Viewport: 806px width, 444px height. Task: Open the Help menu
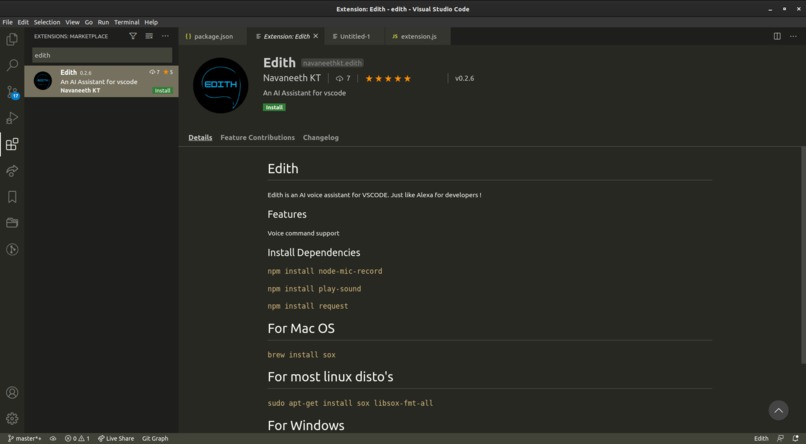pyautogui.click(x=151, y=22)
